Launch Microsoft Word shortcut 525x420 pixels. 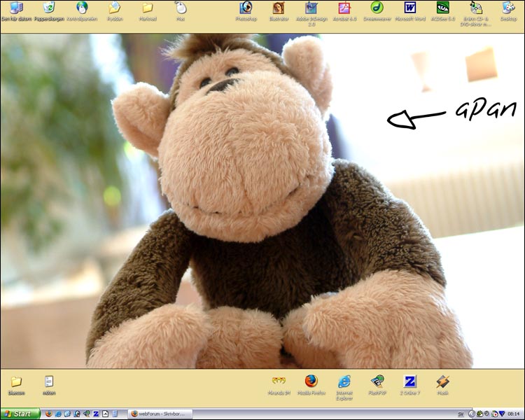coord(410,8)
